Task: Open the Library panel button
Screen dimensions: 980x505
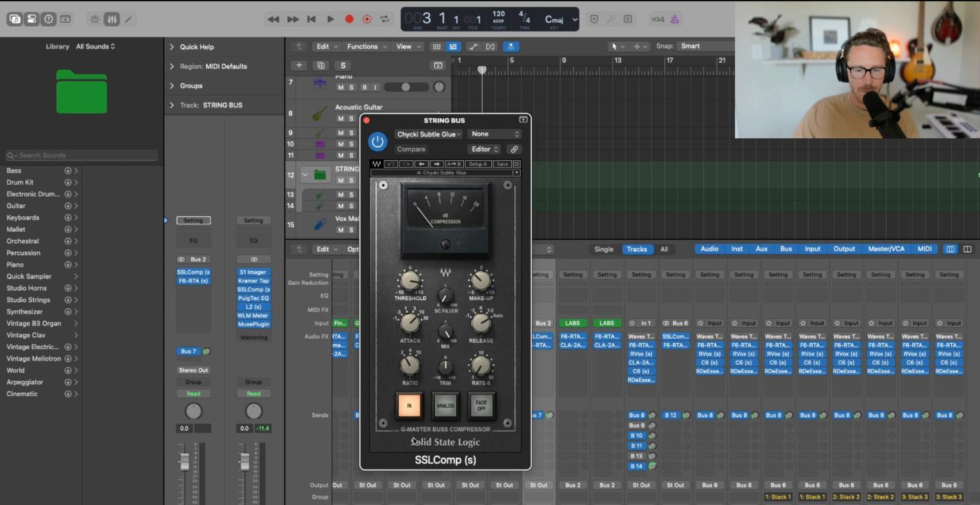Action: tap(14, 19)
